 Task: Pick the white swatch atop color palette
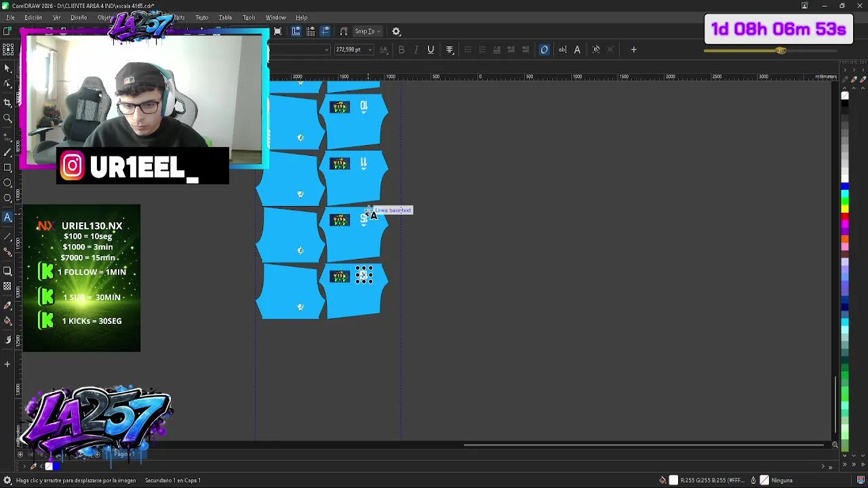pyautogui.click(x=845, y=96)
